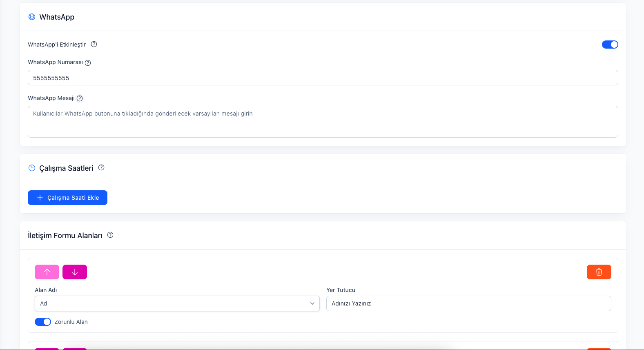
Task: Click the Çalışma Saatleri heading text
Action: pyautogui.click(x=66, y=168)
